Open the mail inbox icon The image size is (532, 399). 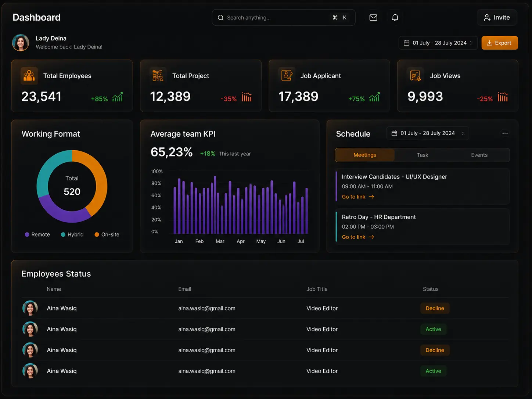point(373,18)
